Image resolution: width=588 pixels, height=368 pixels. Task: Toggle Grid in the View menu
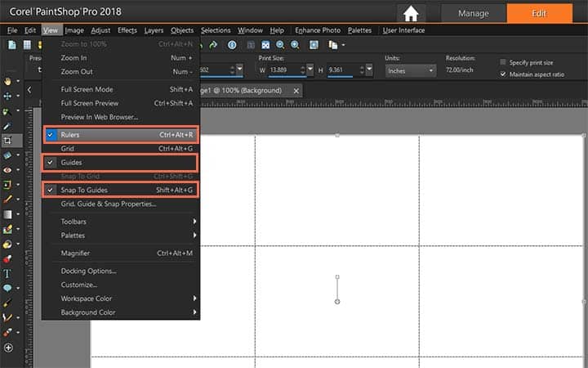121,149
